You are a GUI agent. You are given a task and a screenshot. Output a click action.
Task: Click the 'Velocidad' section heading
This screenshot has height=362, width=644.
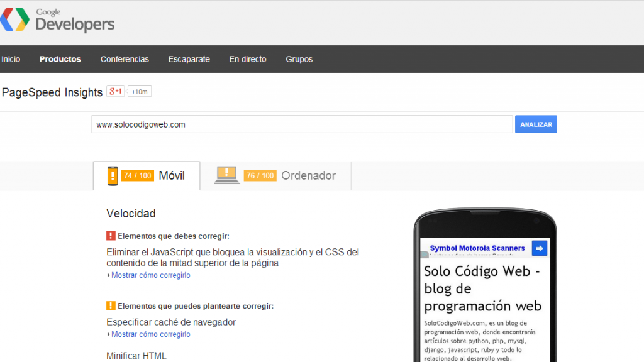coord(131,214)
